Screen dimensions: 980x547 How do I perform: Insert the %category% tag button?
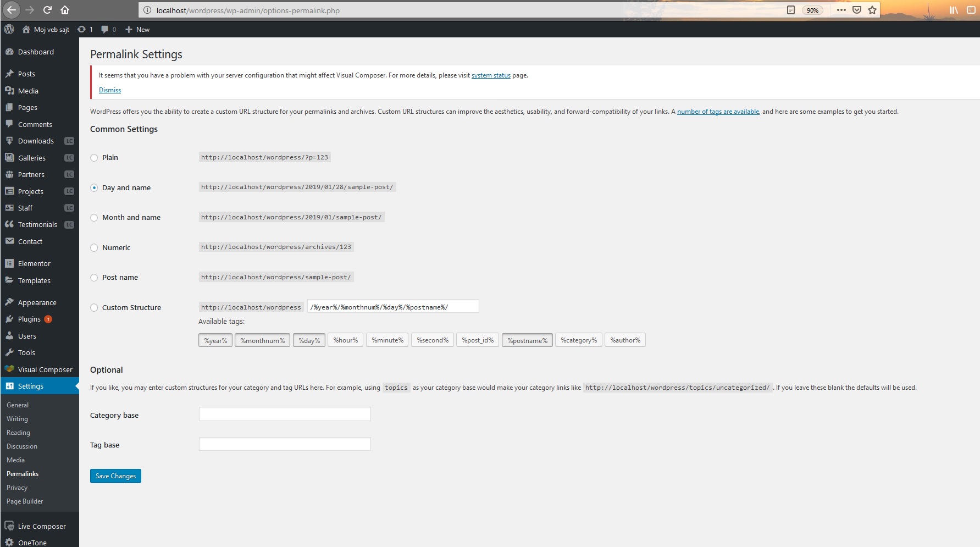click(x=578, y=340)
